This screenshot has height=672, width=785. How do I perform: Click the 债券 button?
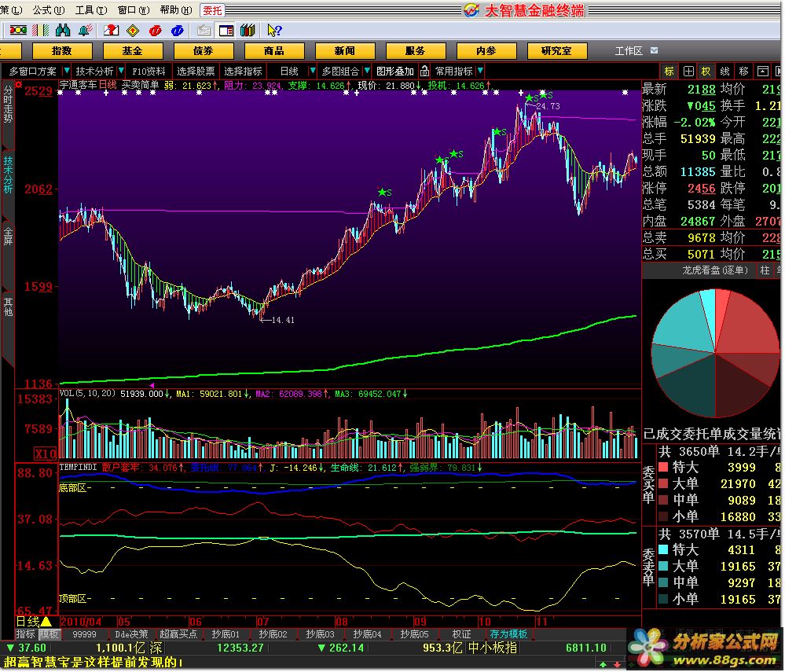pos(204,50)
